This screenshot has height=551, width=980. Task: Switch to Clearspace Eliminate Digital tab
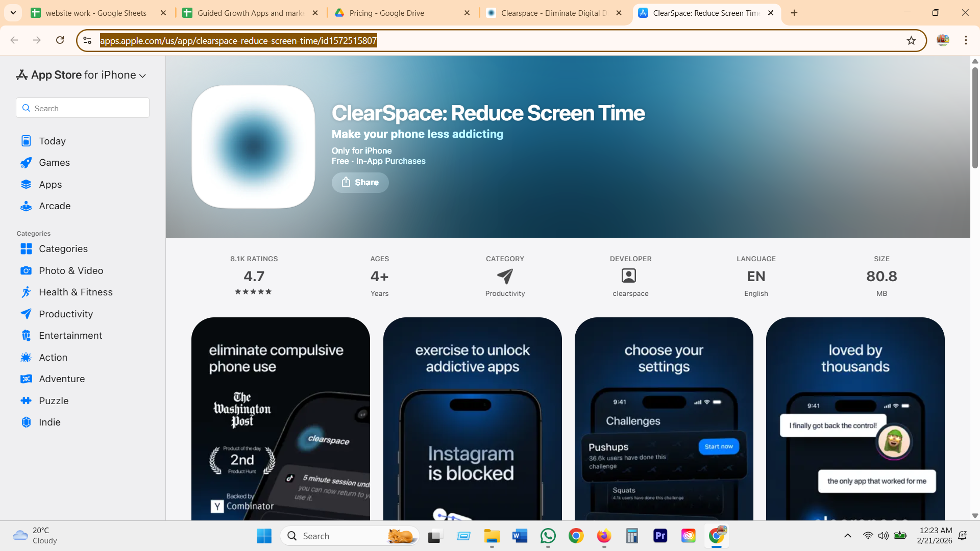tap(554, 13)
